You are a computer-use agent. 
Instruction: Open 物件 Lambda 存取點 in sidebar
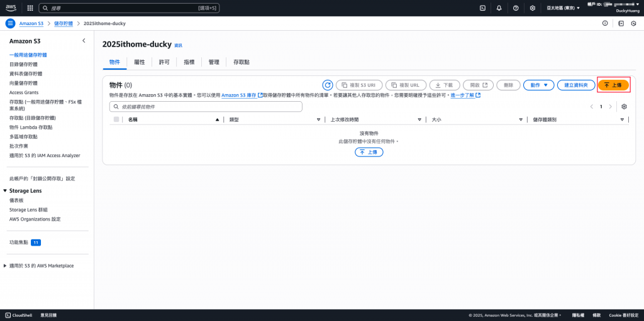pos(31,128)
